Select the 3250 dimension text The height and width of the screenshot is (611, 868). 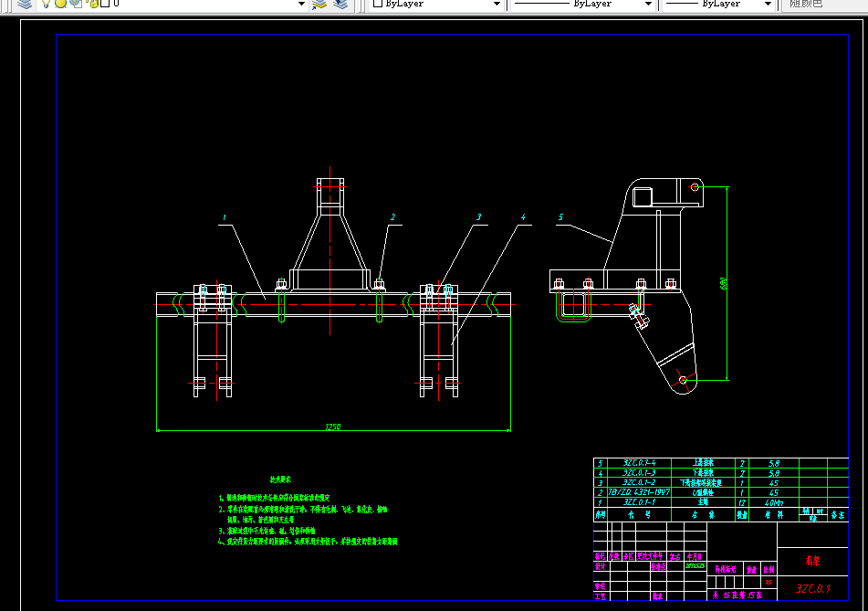point(333,427)
